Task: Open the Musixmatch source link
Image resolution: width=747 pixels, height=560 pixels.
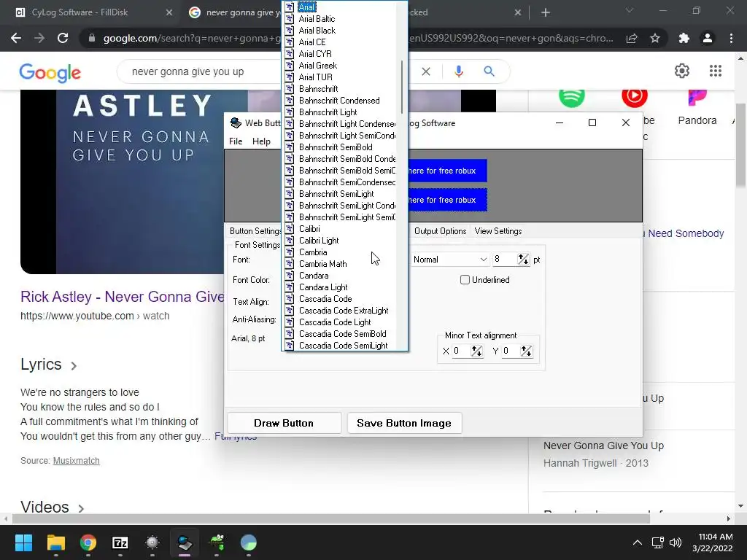Action: (76, 461)
